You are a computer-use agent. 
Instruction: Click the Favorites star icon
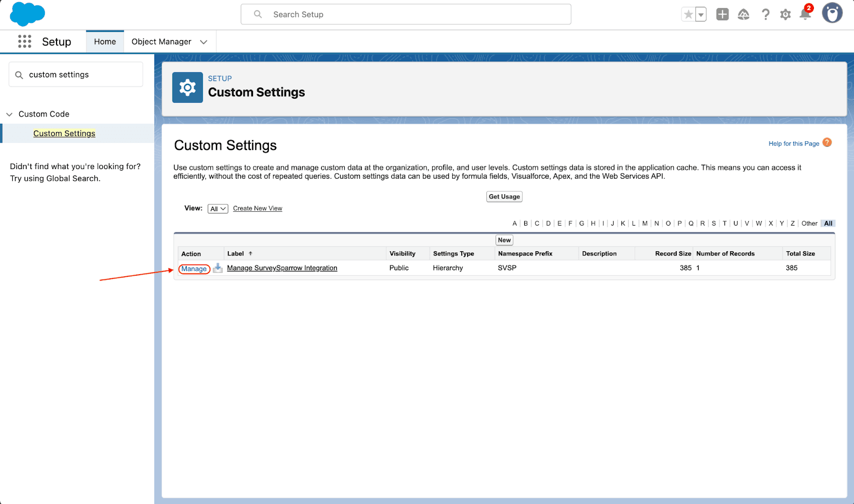pos(689,14)
